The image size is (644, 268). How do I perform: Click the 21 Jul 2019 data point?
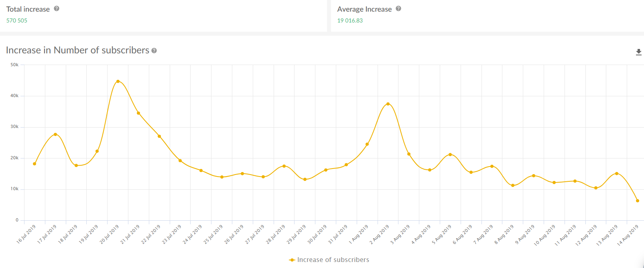pyautogui.click(x=138, y=113)
